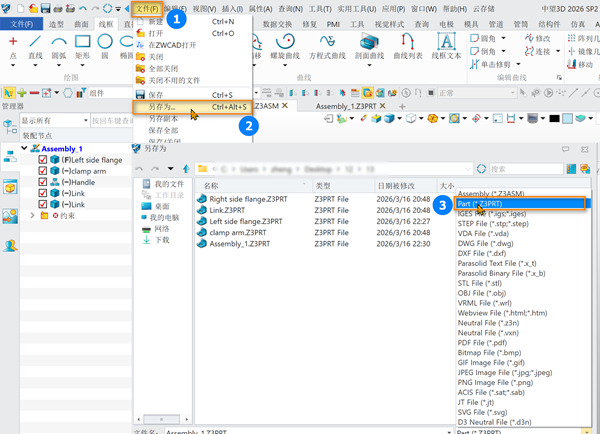Select the 点 (Point) tool
Viewport: 600px width, 434px height.
coord(13,47)
